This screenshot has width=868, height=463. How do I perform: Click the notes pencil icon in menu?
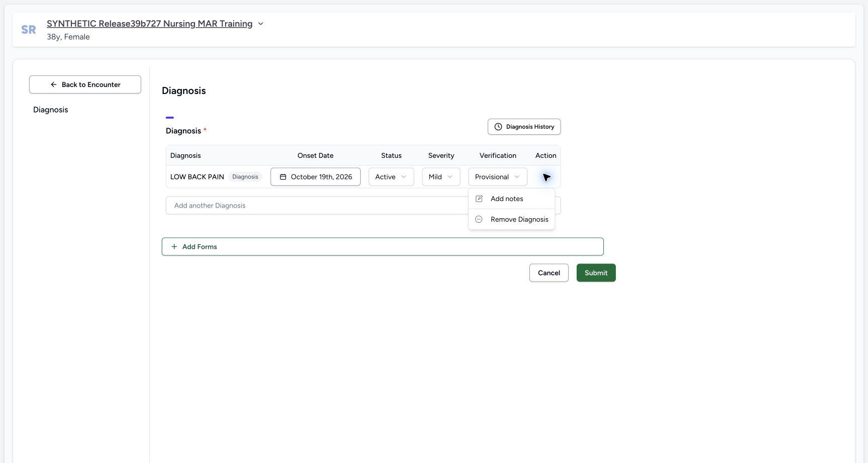pos(479,199)
